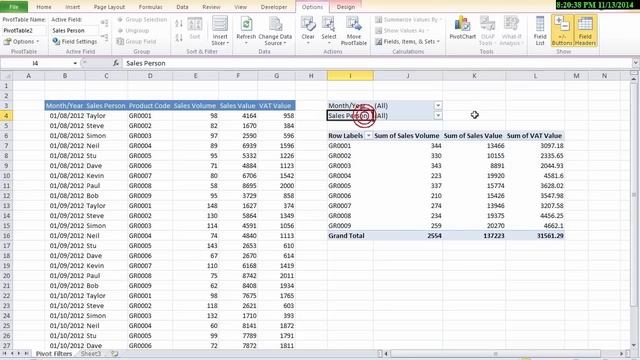The width and height of the screenshot is (640, 360).
Task: Switch to the Home tab
Action: [x=44, y=7]
